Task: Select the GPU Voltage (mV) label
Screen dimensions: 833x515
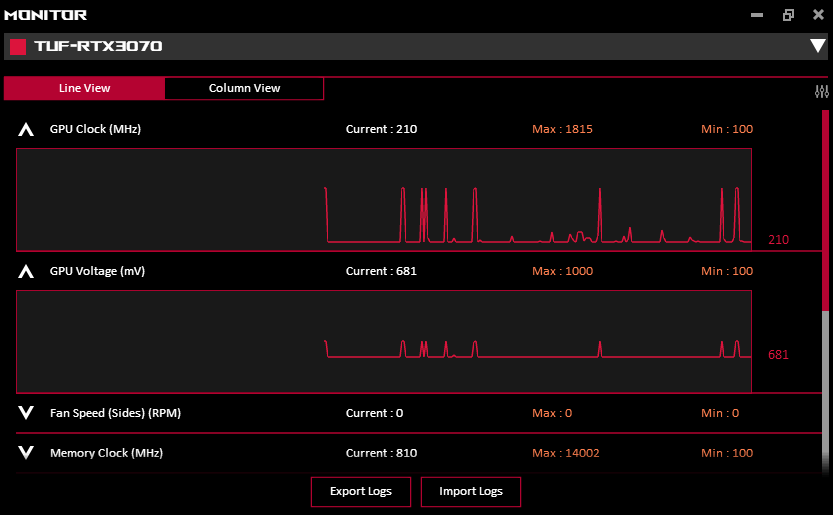Action: [x=97, y=271]
